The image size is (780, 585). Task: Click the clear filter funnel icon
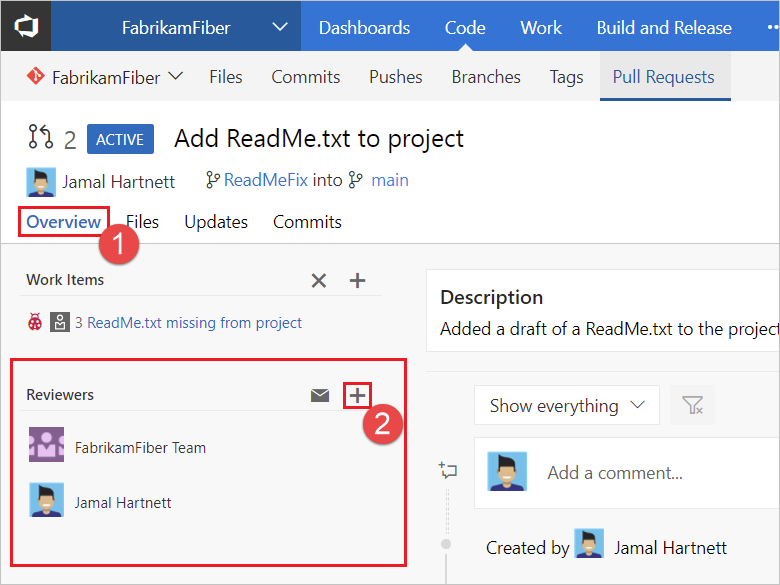(x=692, y=406)
